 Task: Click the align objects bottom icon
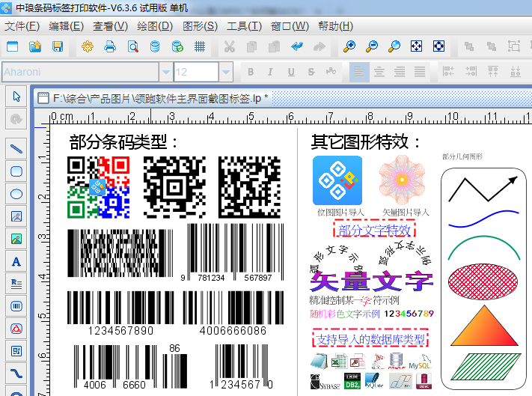click(516, 72)
